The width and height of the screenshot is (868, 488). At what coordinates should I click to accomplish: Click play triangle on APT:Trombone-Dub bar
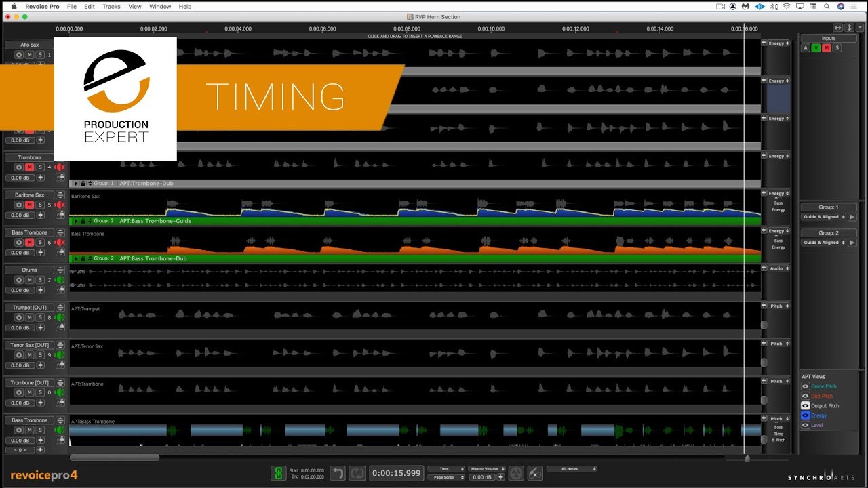tap(76, 184)
